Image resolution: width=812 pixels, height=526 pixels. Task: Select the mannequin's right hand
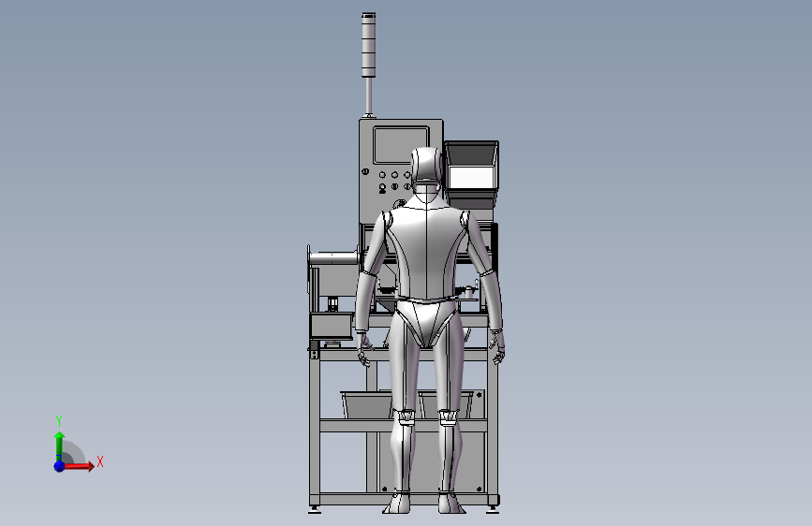pyautogui.click(x=496, y=347)
